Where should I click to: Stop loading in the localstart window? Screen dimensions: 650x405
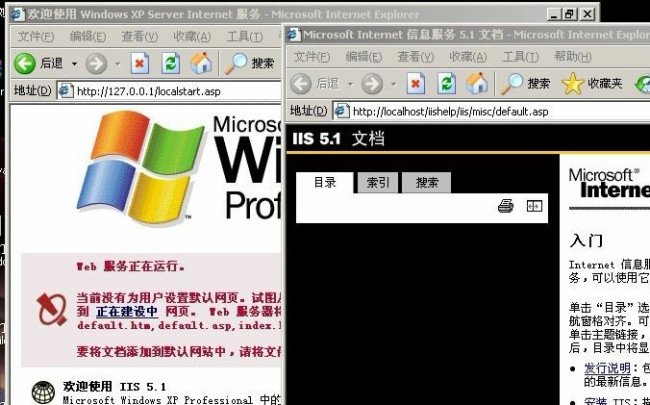tap(140, 63)
